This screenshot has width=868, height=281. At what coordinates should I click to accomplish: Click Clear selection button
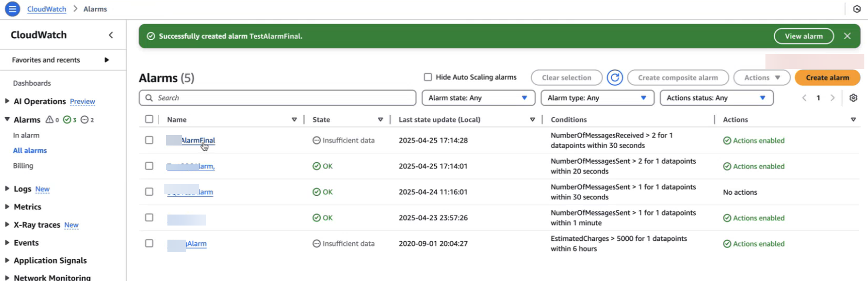566,77
